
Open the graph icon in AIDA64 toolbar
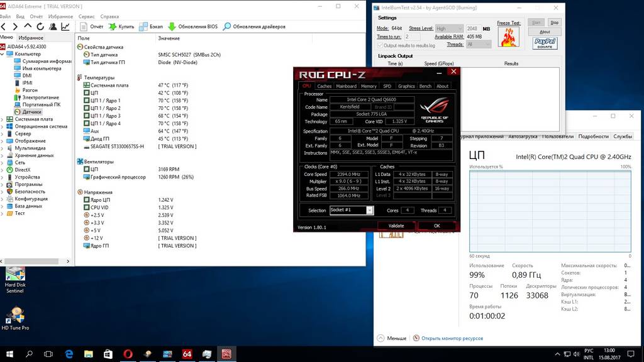pos(65,26)
